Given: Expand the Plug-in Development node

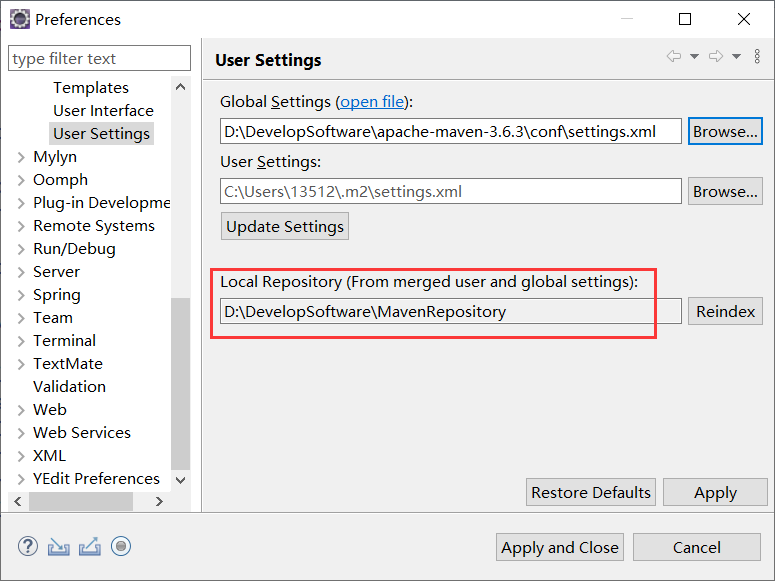Looking at the screenshot, I should 21,203.
